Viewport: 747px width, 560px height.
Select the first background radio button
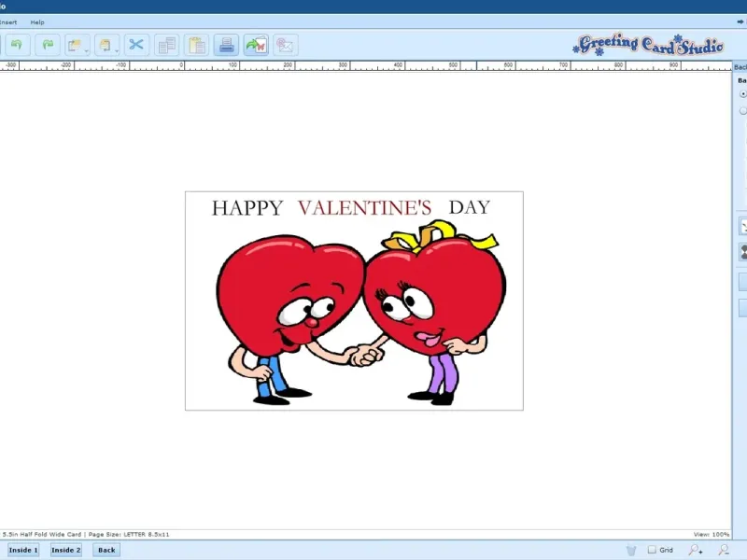(743, 93)
